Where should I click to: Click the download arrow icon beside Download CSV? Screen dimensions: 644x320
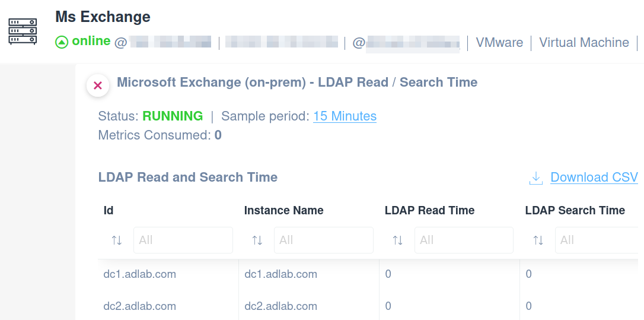tap(536, 178)
